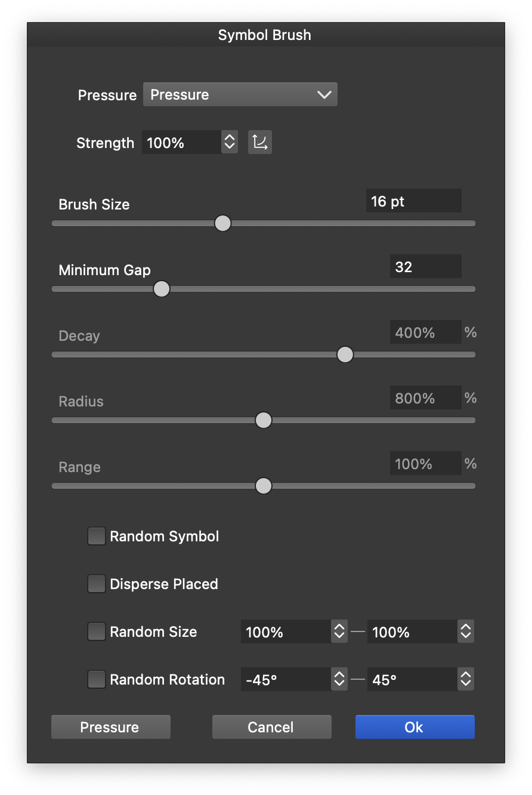
Task: Click the Brush Size slider handle
Action: pyautogui.click(x=222, y=223)
